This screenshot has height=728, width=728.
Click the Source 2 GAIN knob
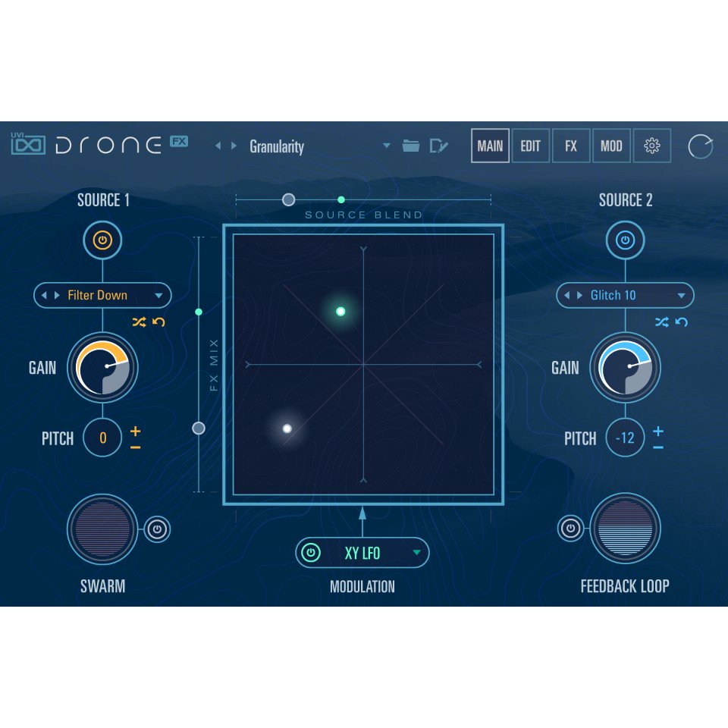(625, 367)
